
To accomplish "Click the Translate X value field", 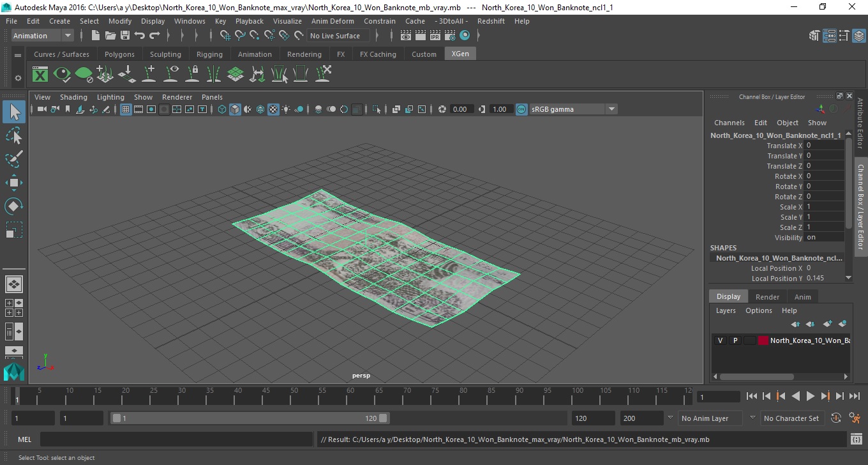I will 824,146.
